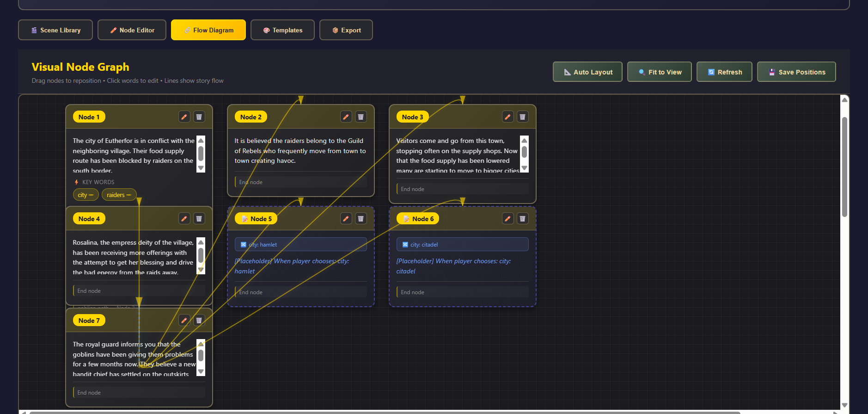The width and height of the screenshot is (868, 414).
Task: Remove the 'city' keyword tag in Node 1
Action: tap(92, 195)
